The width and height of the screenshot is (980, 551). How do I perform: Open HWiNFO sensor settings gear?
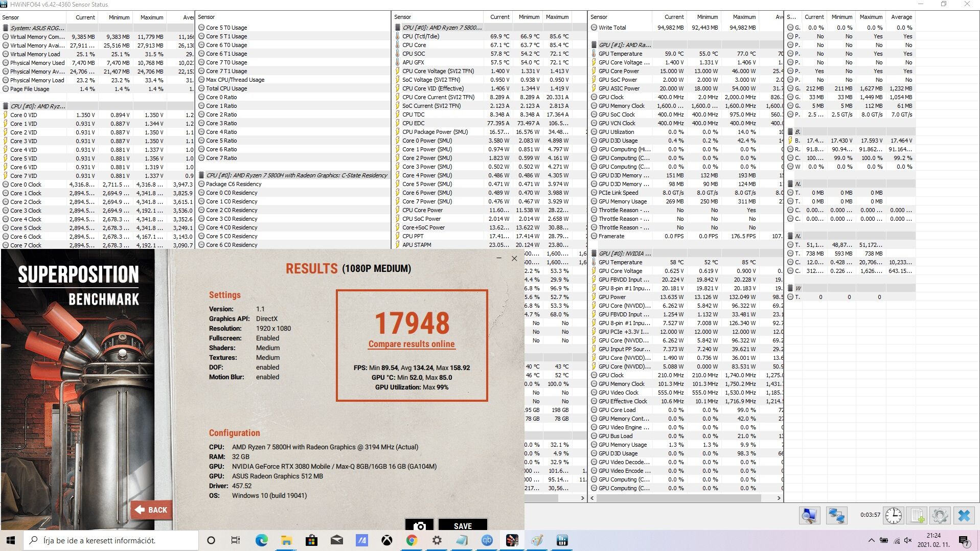(x=940, y=515)
